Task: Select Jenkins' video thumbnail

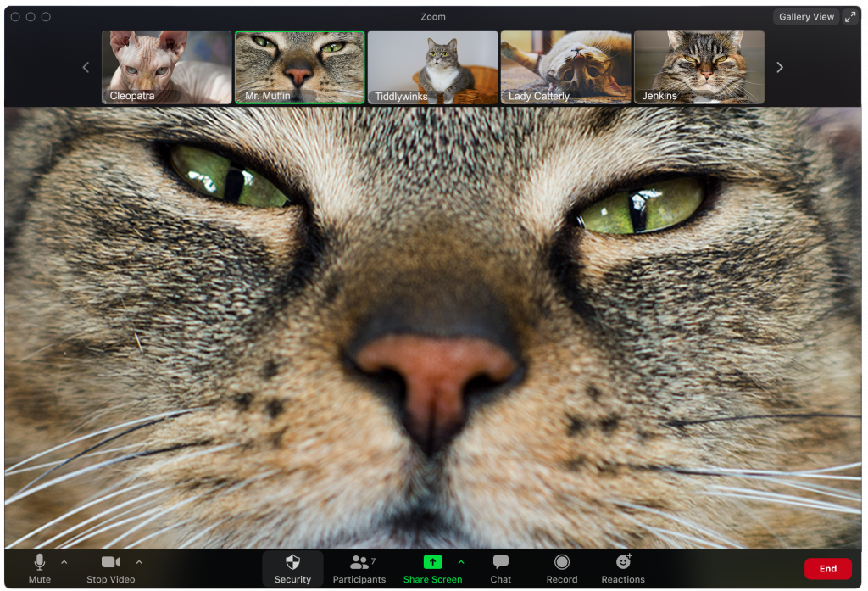Action: 698,67
